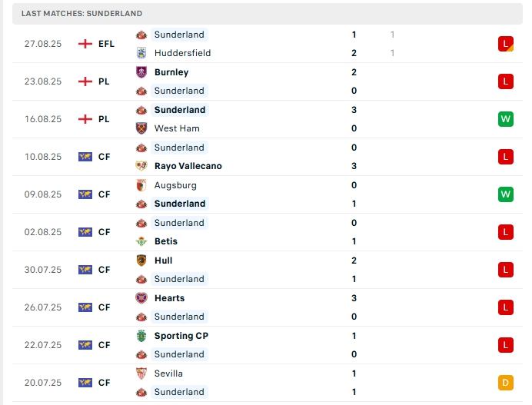Click the PL league label for 16.08.25

(x=104, y=119)
